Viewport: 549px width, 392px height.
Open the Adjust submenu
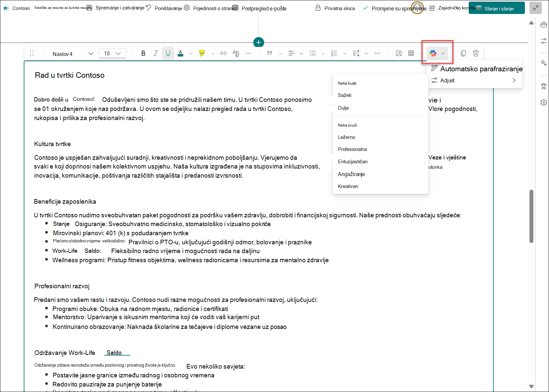(474, 80)
